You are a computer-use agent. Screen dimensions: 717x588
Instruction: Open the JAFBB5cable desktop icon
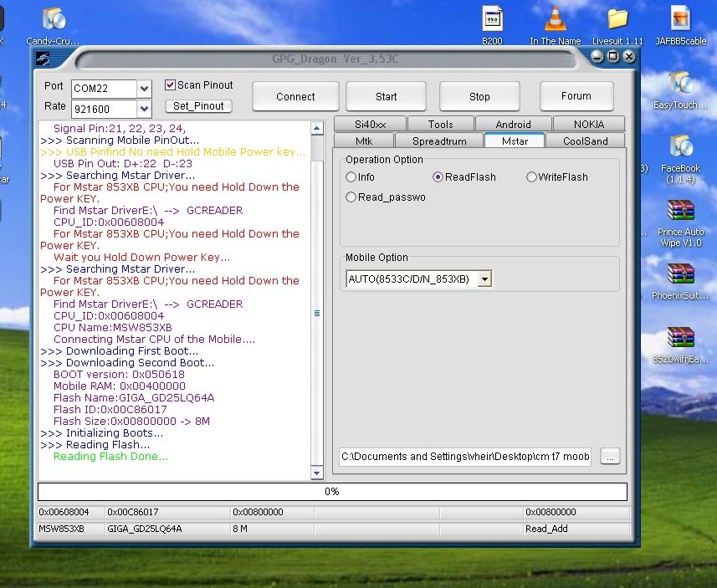click(x=681, y=19)
